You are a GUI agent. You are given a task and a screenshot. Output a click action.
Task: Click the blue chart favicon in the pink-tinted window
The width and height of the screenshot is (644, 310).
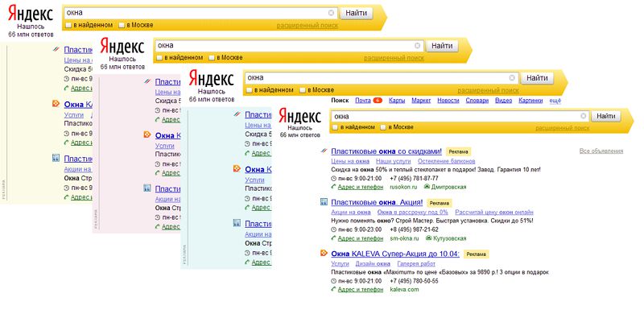147,188
